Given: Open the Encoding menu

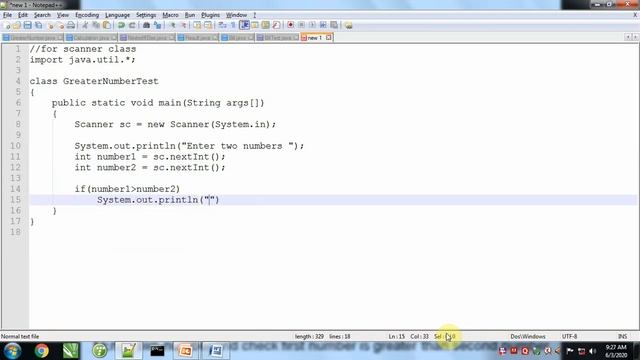Looking at the screenshot, I should [x=87, y=15].
